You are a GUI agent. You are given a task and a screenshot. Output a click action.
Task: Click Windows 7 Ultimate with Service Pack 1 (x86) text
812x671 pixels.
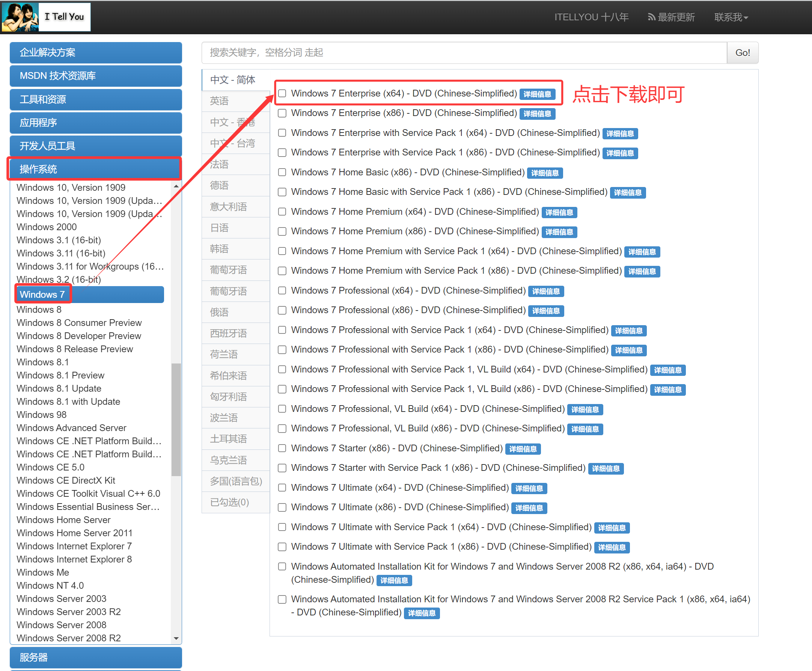(x=441, y=547)
